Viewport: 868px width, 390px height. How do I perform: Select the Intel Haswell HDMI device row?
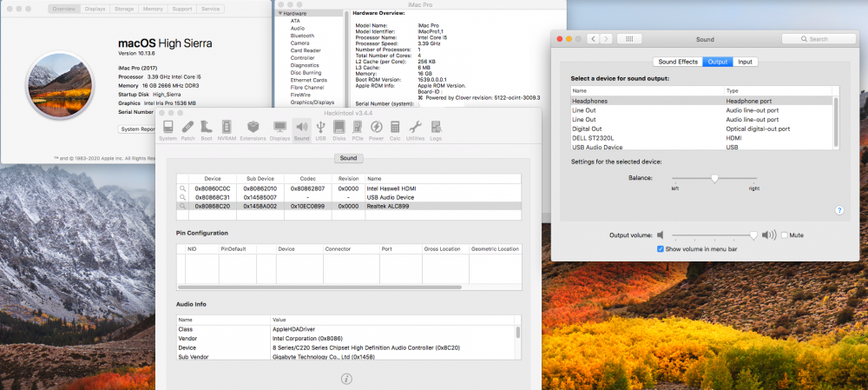click(349, 188)
